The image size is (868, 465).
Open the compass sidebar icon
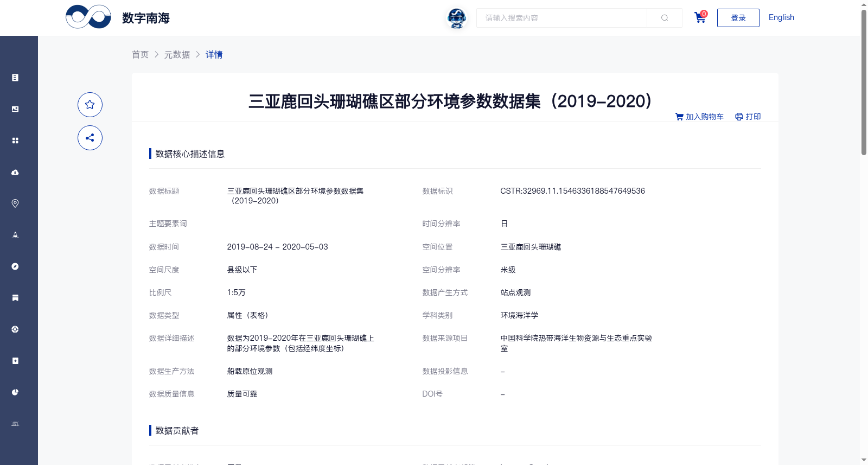point(15,266)
